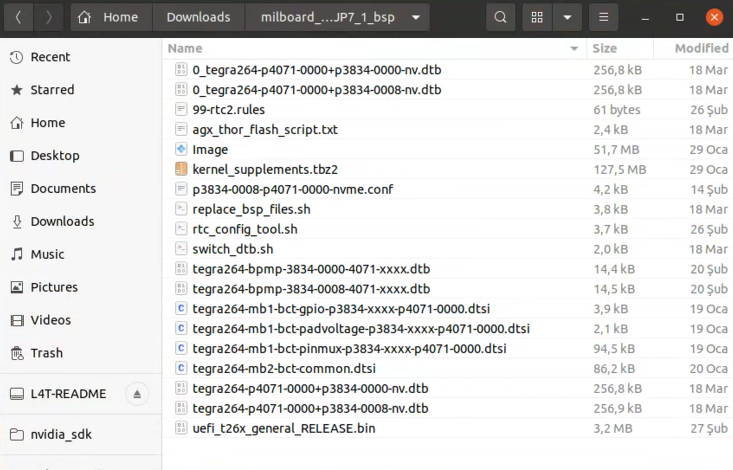This screenshot has height=470, width=733.
Task: Open the Downloads path bar segment
Action: point(198,17)
